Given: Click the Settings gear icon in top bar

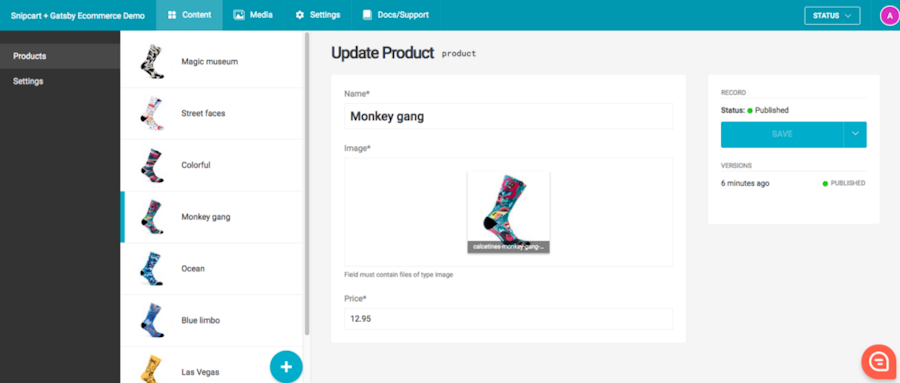Looking at the screenshot, I should click(x=300, y=16).
